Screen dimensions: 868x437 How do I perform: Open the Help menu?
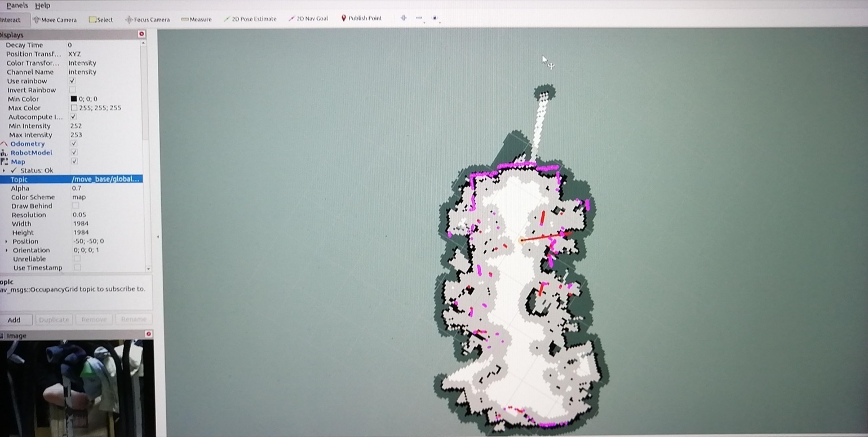click(x=43, y=6)
